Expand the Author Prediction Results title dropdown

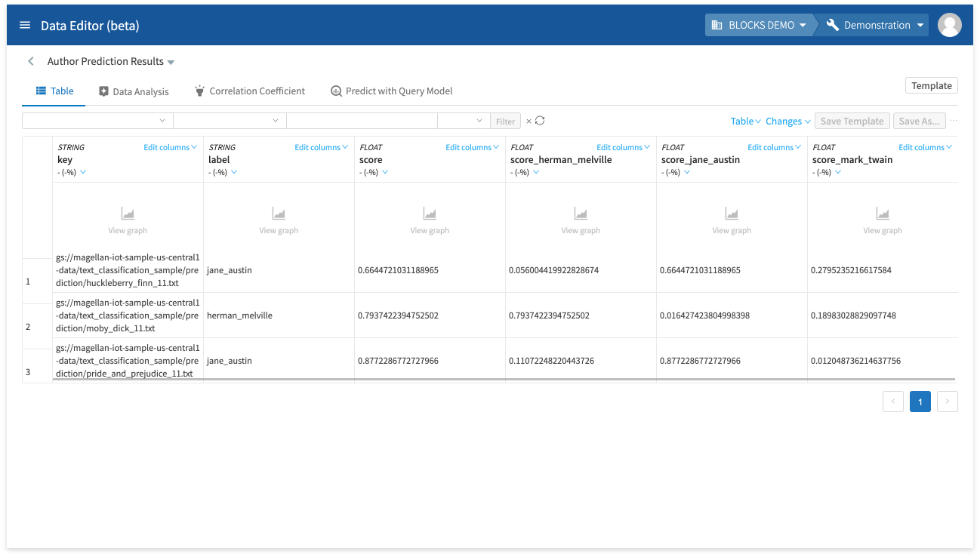point(171,62)
